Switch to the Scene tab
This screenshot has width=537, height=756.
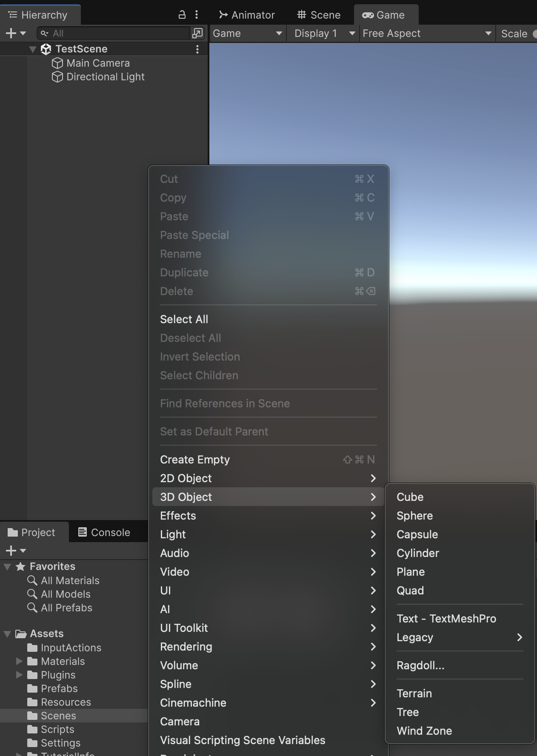[319, 15]
